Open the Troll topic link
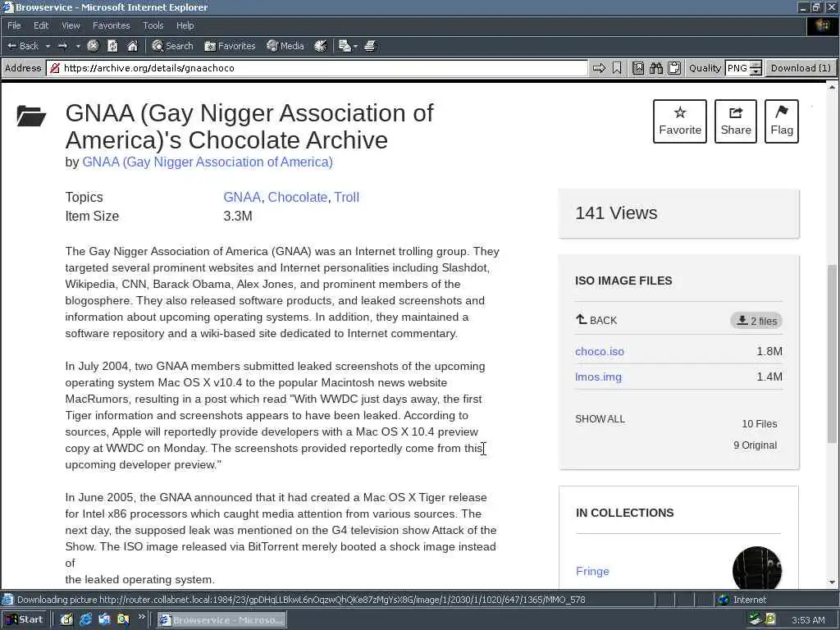The height and width of the screenshot is (630, 840). coord(347,197)
